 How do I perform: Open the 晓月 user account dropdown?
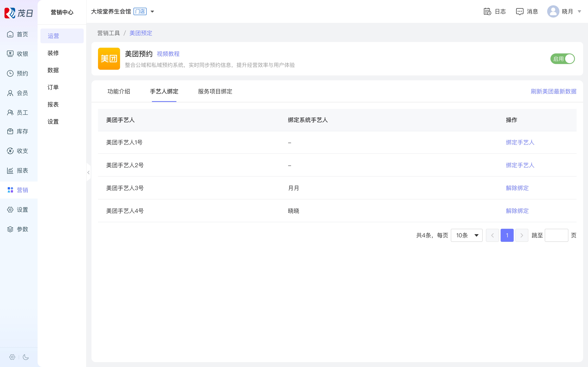pyautogui.click(x=579, y=11)
